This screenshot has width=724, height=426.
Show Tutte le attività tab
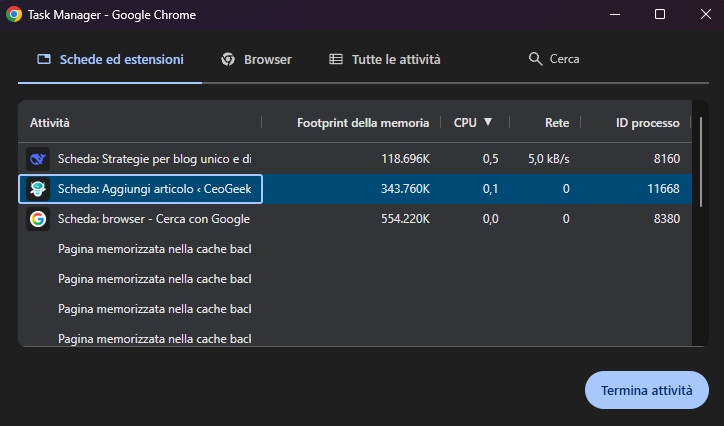click(385, 59)
